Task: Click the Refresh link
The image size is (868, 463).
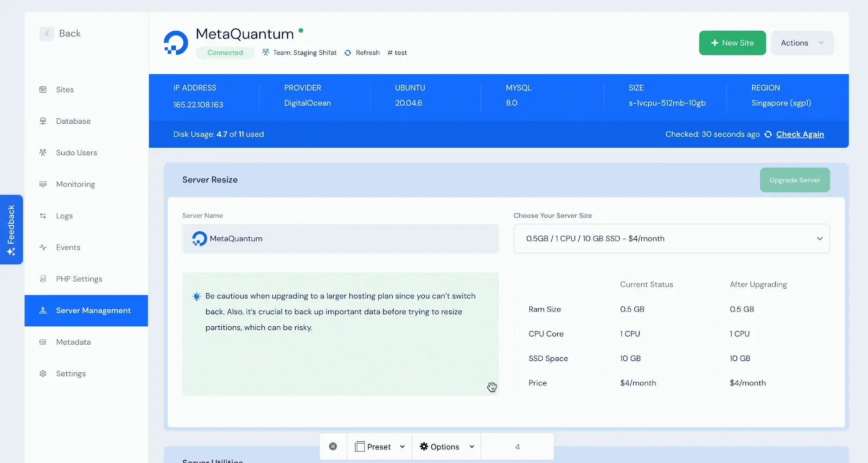Action: [x=368, y=53]
